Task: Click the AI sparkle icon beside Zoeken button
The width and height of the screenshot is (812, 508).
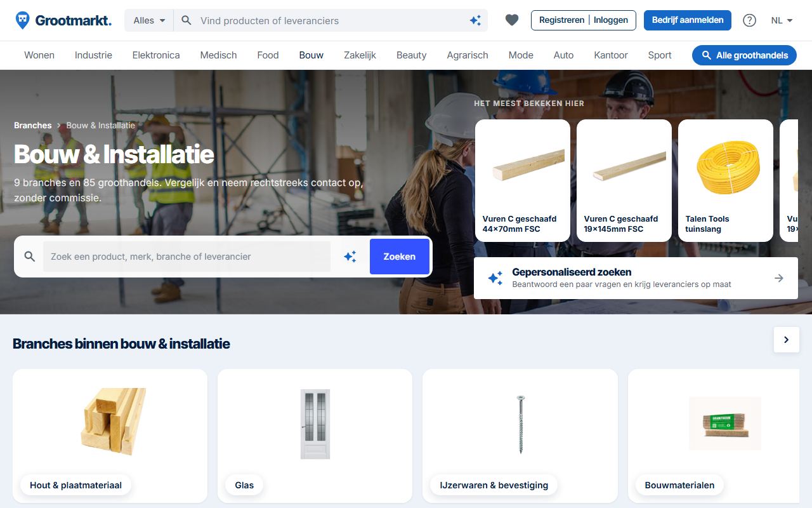Action: click(x=350, y=257)
